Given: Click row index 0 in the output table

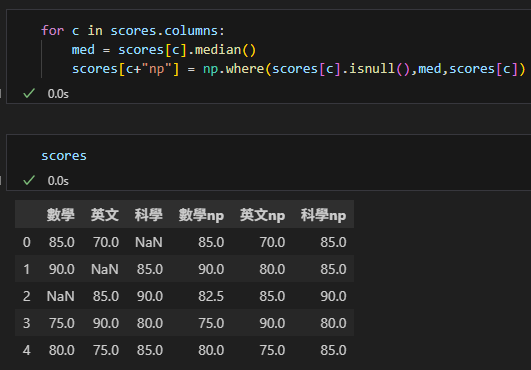Looking at the screenshot, I should click(27, 242).
